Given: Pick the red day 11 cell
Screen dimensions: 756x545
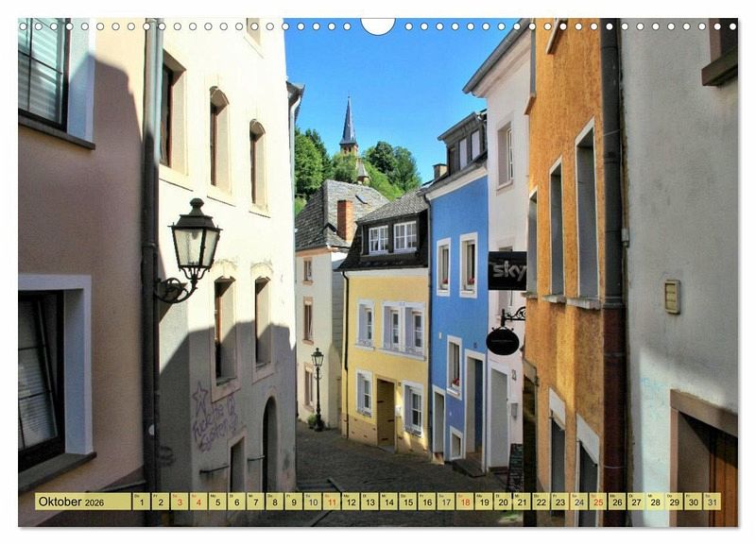Looking at the screenshot, I should point(332,502).
